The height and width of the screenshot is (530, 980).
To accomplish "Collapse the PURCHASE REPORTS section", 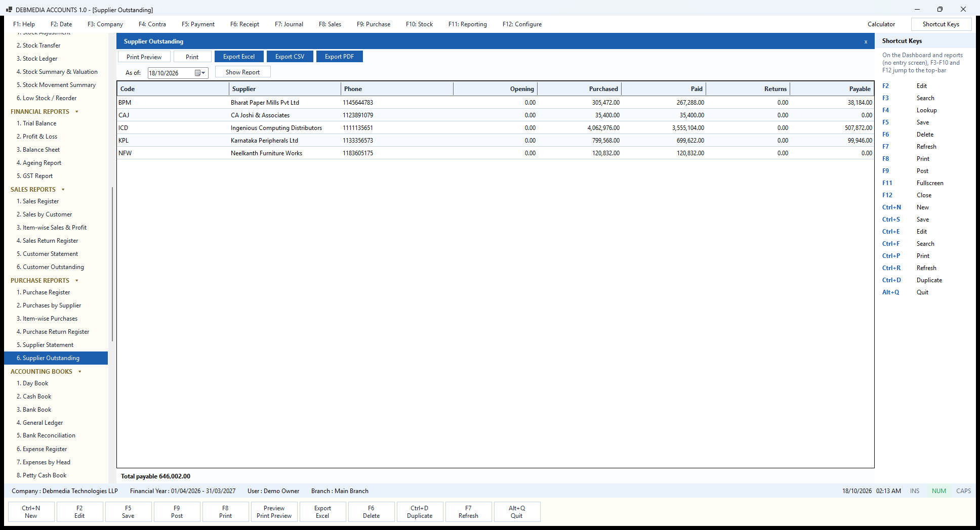I will tap(77, 281).
